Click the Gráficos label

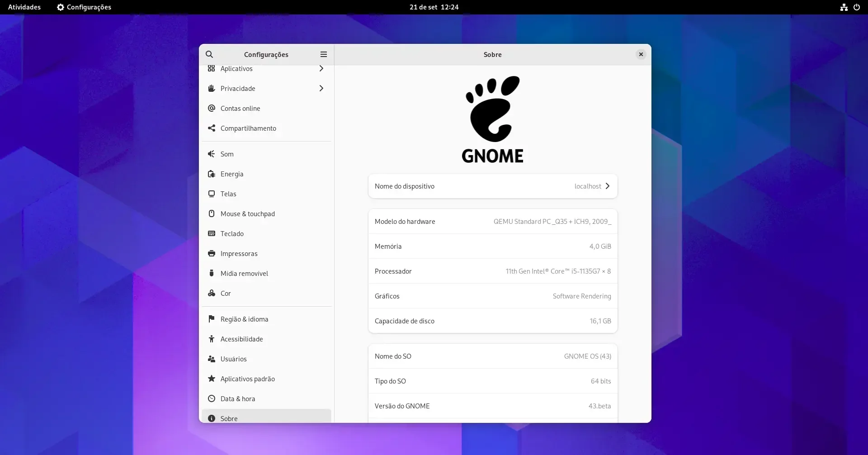click(x=387, y=296)
